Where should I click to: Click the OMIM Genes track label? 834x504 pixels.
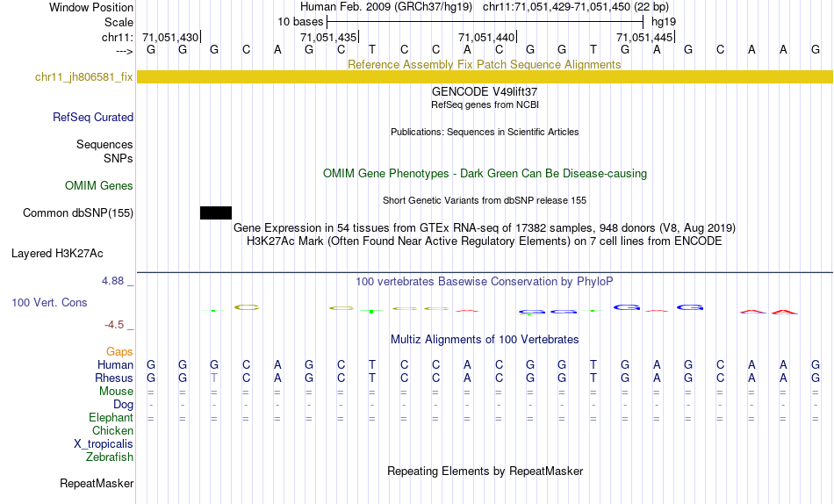click(99, 186)
